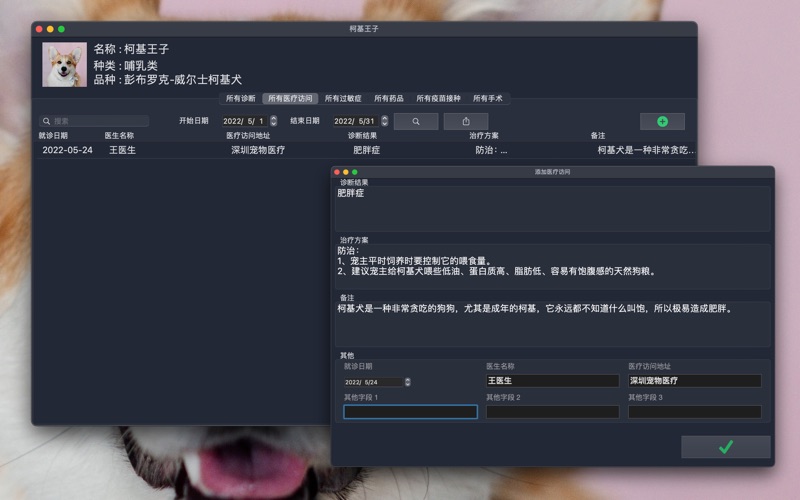
Task: Close the 柯基王子 main window
Action: coord(39,29)
